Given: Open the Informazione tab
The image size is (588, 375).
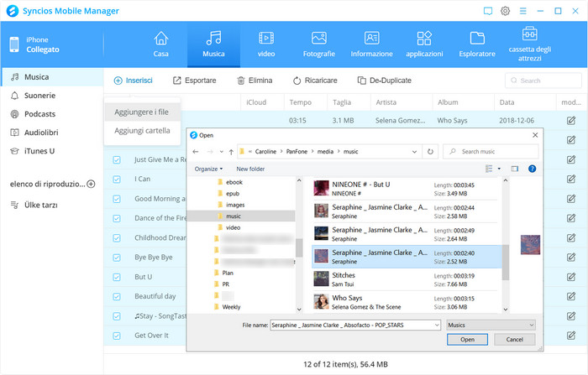Looking at the screenshot, I should point(371,44).
